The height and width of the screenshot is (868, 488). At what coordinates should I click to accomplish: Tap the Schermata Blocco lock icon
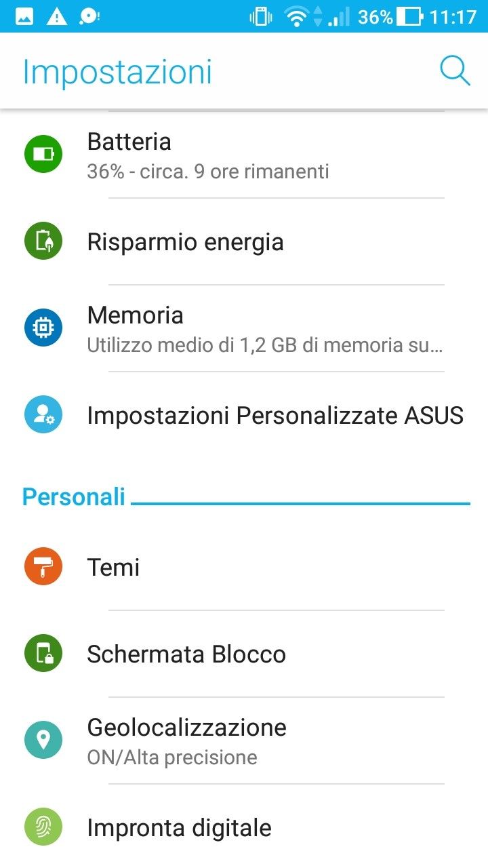click(43, 653)
